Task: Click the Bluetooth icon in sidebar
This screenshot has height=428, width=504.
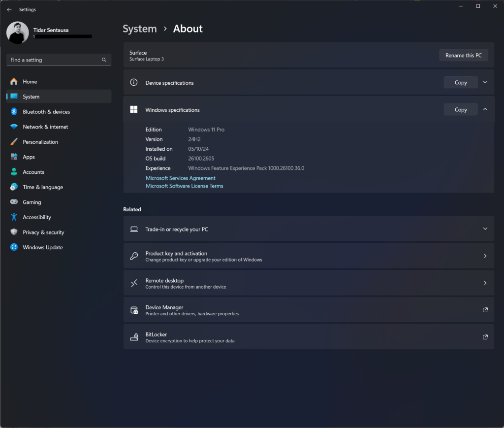Action: [14, 112]
